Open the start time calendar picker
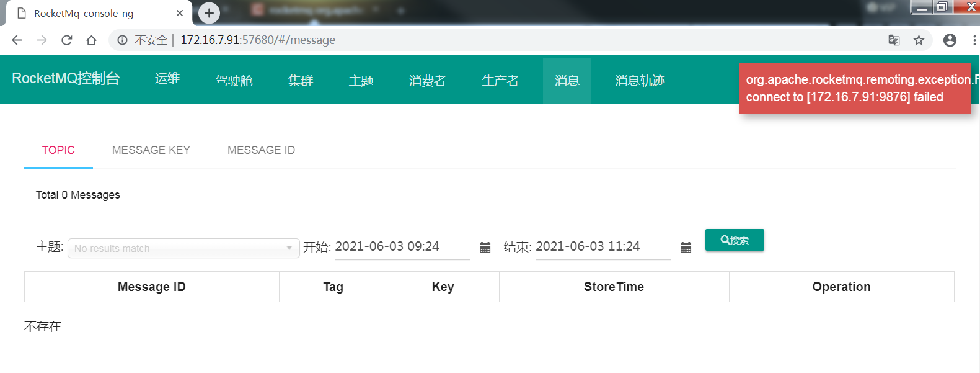 485,248
